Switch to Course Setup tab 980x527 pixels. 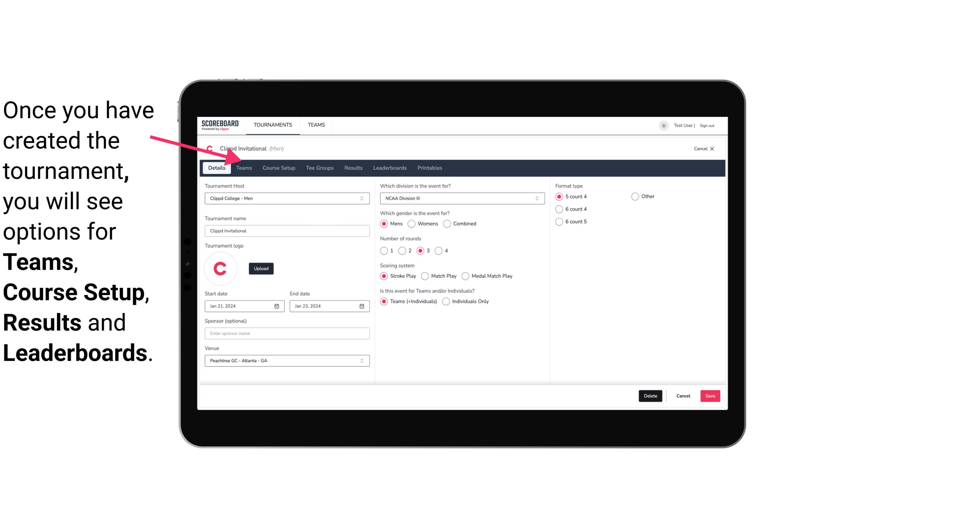[279, 167]
